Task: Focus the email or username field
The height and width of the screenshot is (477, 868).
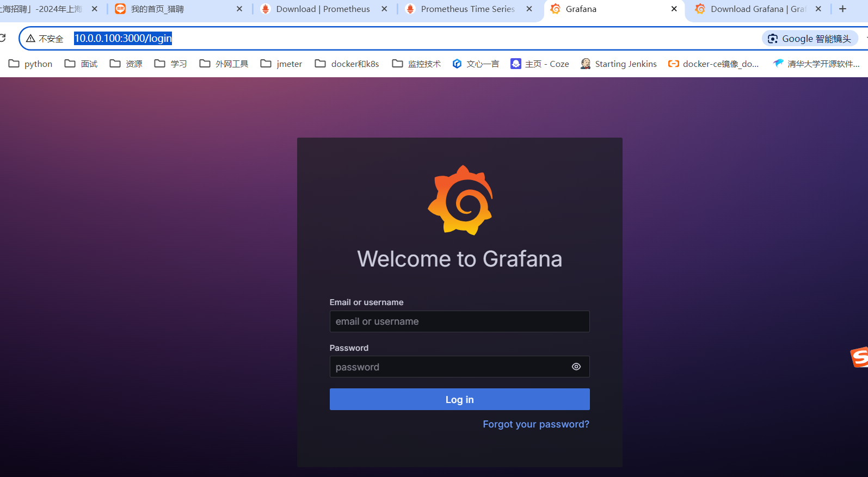Action: pyautogui.click(x=459, y=321)
